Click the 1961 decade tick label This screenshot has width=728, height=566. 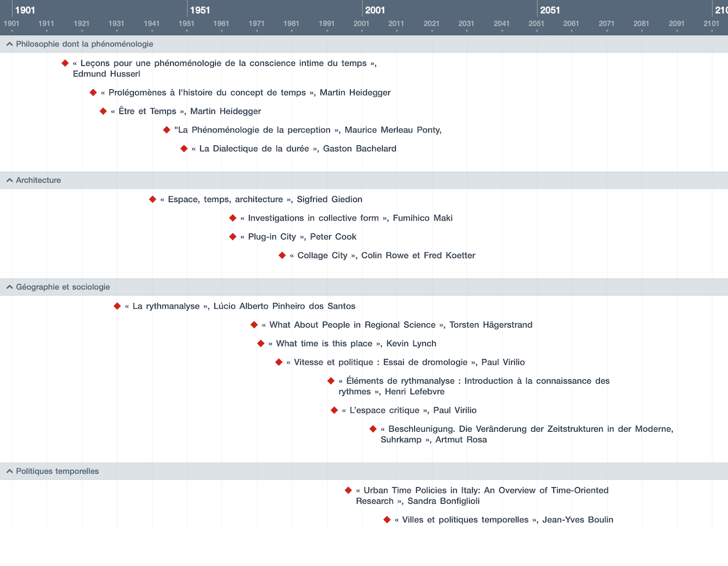(221, 23)
